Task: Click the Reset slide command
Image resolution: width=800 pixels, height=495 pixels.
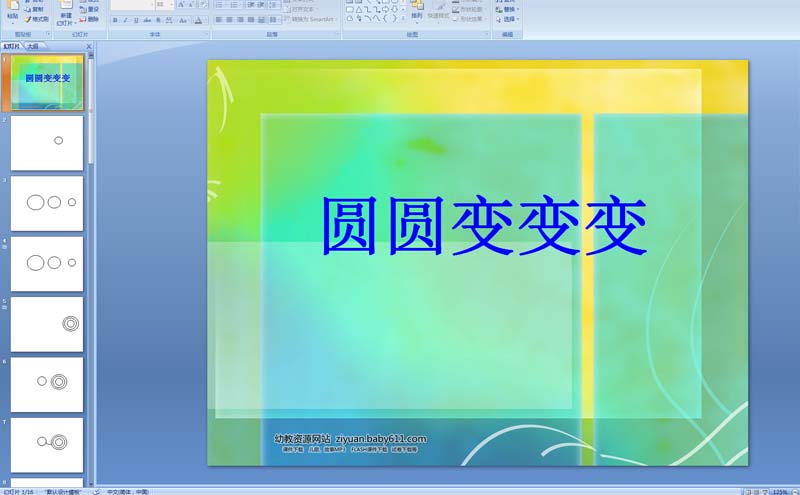Action: point(90,9)
